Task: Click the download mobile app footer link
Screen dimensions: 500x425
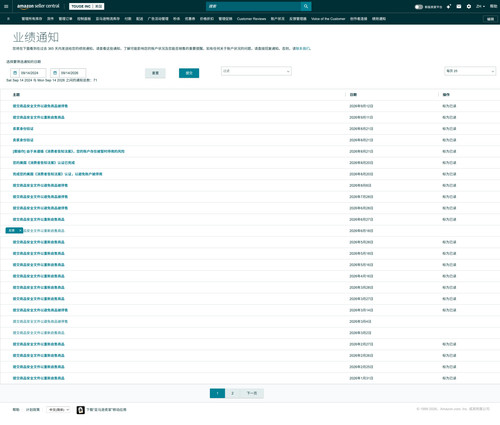Action: (106, 410)
